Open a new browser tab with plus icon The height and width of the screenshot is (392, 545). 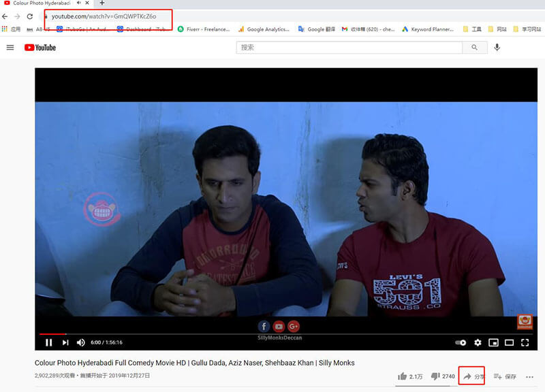coord(102,3)
